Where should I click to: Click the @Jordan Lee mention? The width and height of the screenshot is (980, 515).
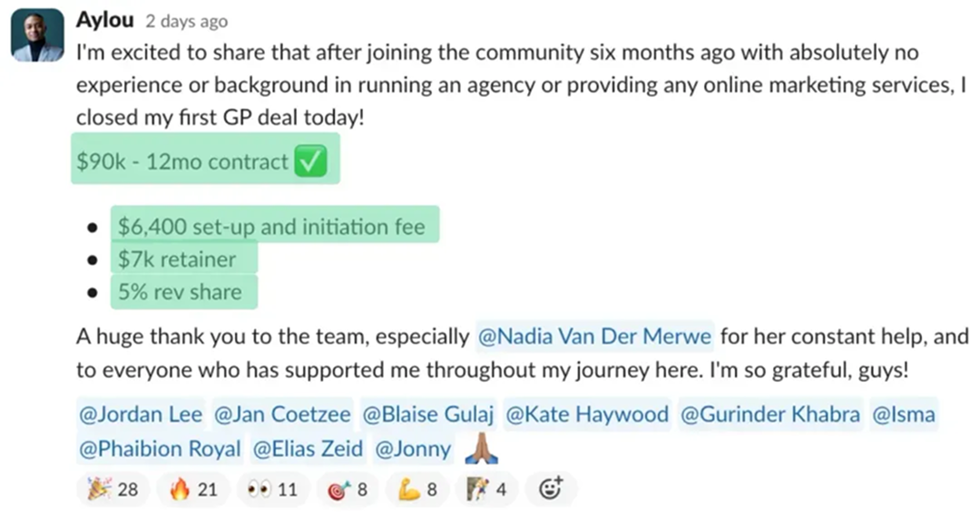coord(142,415)
